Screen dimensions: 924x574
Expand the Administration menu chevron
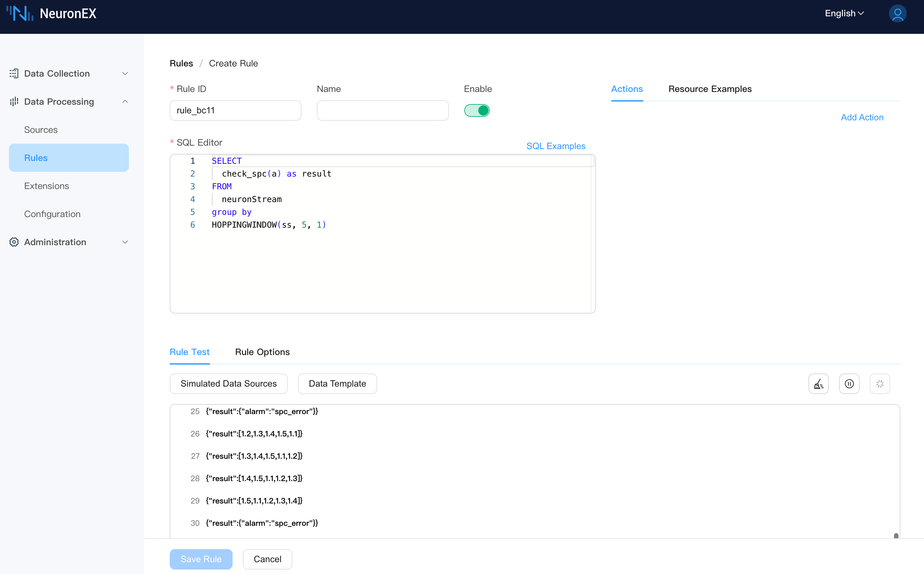pos(125,242)
